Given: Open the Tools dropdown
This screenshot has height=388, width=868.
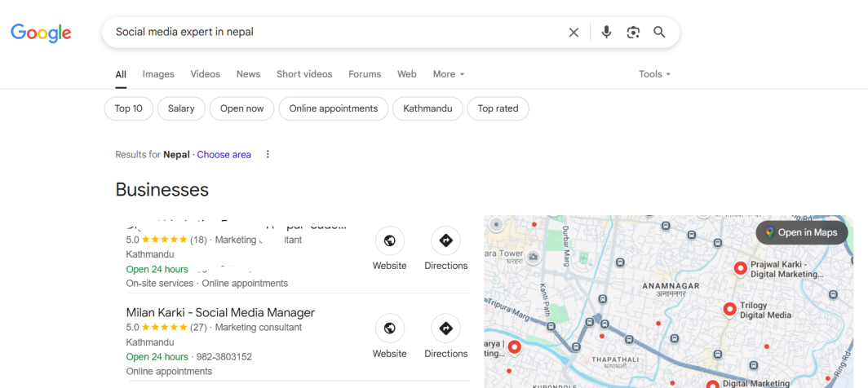Looking at the screenshot, I should coord(654,74).
